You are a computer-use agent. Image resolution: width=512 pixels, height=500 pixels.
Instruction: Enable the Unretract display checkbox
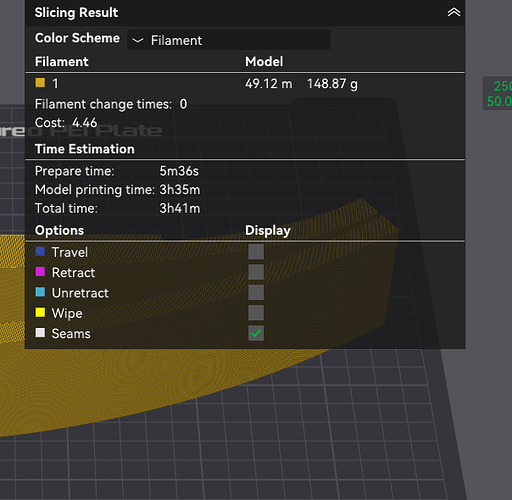click(x=256, y=292)
